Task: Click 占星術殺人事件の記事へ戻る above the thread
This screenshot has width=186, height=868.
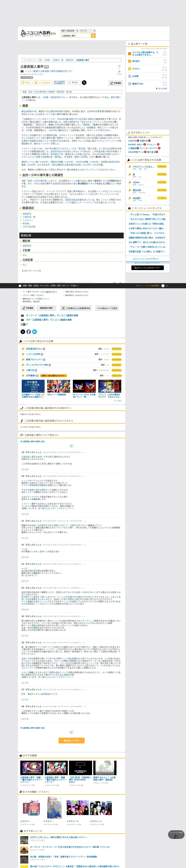Action: (x=32, y=441)
